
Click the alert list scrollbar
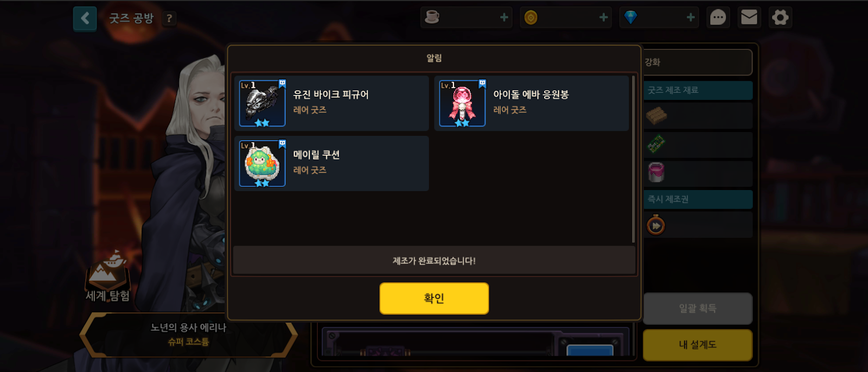point(633,159)
